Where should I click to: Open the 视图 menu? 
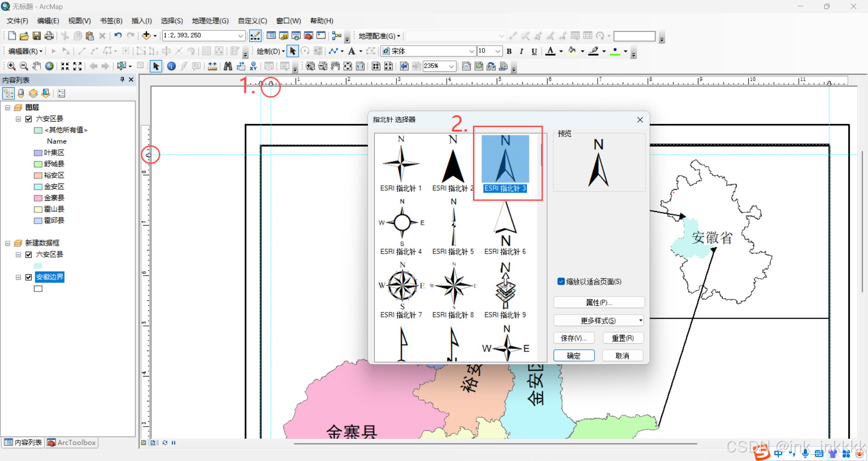(80, 21)
